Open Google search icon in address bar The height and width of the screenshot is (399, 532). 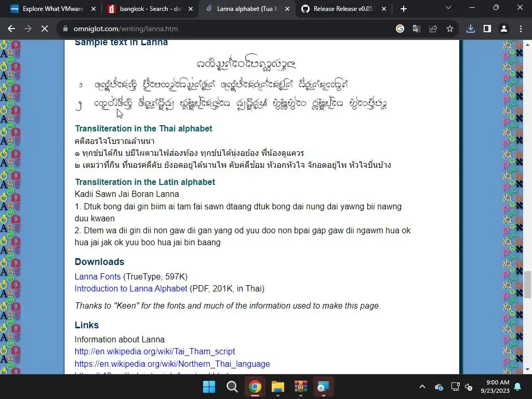pos(400,29)
